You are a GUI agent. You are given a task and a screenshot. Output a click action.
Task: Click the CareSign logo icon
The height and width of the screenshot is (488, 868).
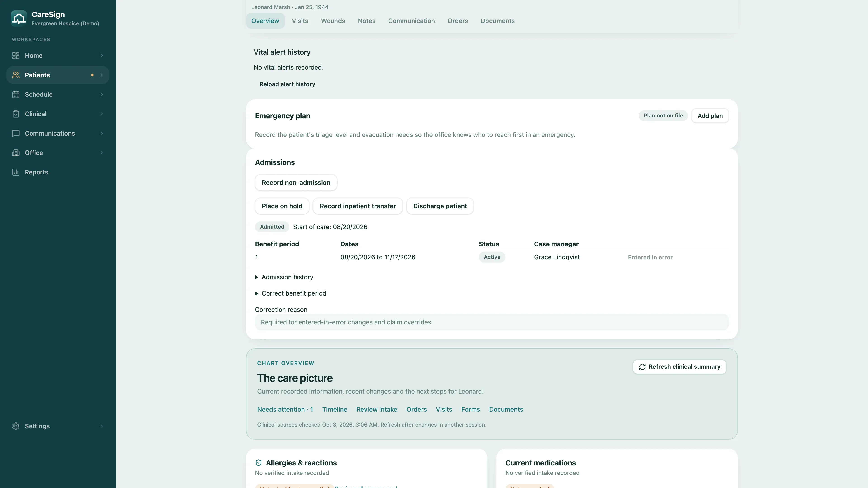click(19, 18)
